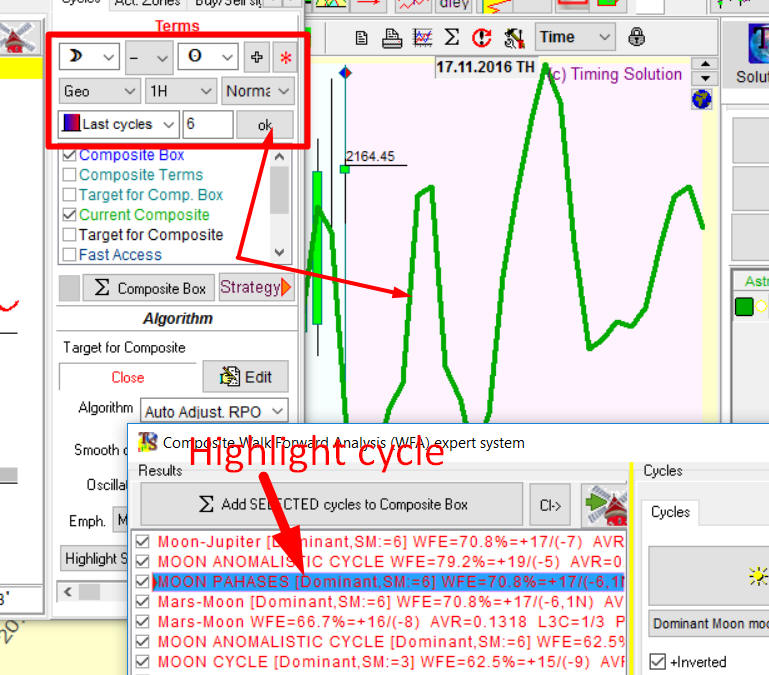The height and width of the screenshot is (675, 769).
Task: Click the red circular refresh icon
Action: tap(482, 38)
